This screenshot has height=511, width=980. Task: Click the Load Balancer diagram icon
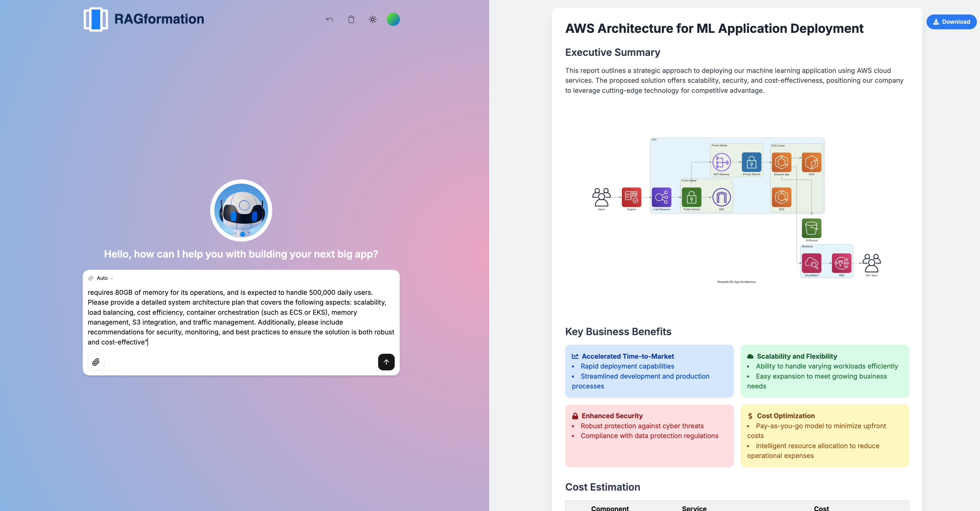pos(661,197)
